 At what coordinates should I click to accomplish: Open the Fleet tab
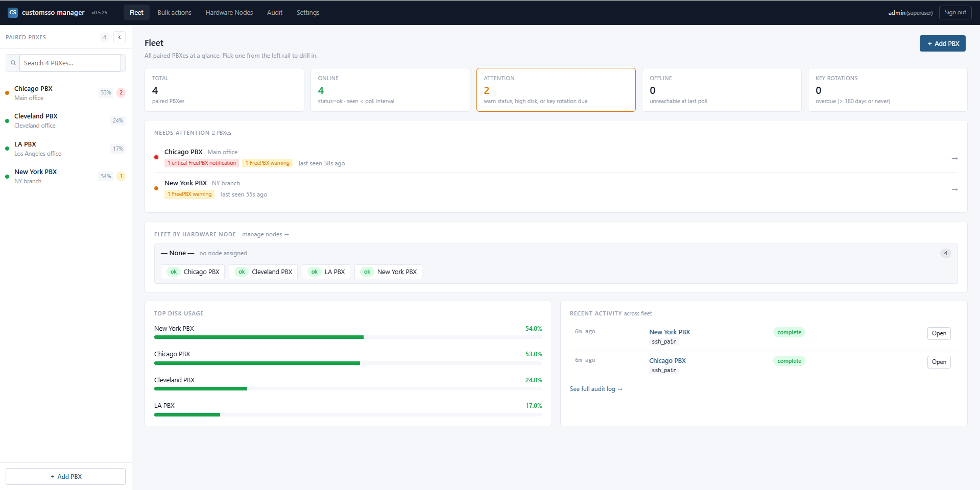coord(136,12)
